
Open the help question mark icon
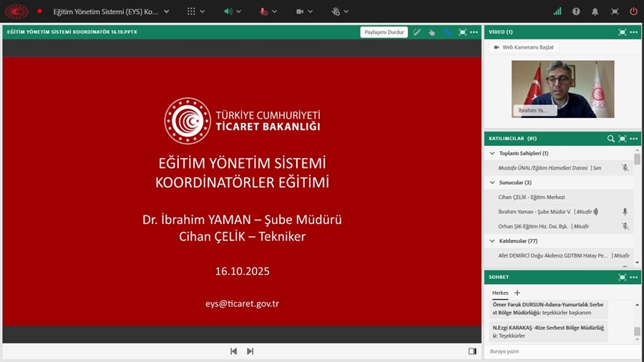577,11
